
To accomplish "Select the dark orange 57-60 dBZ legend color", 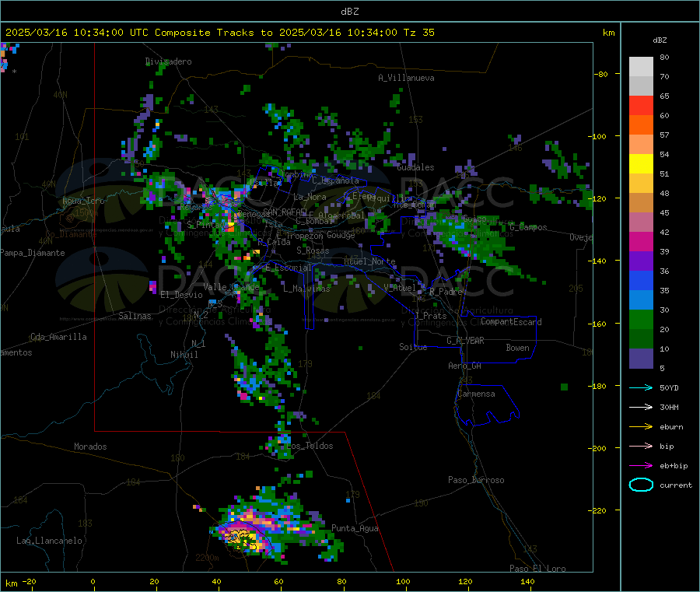I will (641, 125).
